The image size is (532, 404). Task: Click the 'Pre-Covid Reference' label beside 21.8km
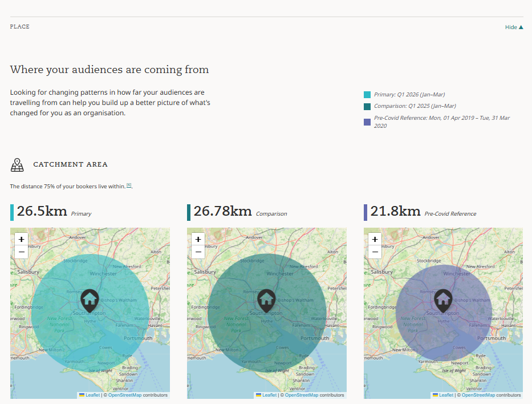click(x=450, y=214)
